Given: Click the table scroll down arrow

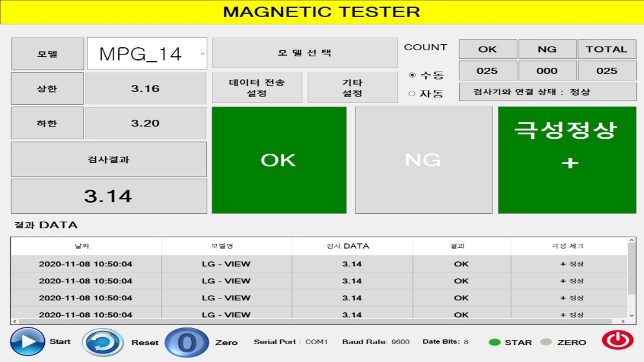Looking at the screenshot, I should [x=632, y=315].
